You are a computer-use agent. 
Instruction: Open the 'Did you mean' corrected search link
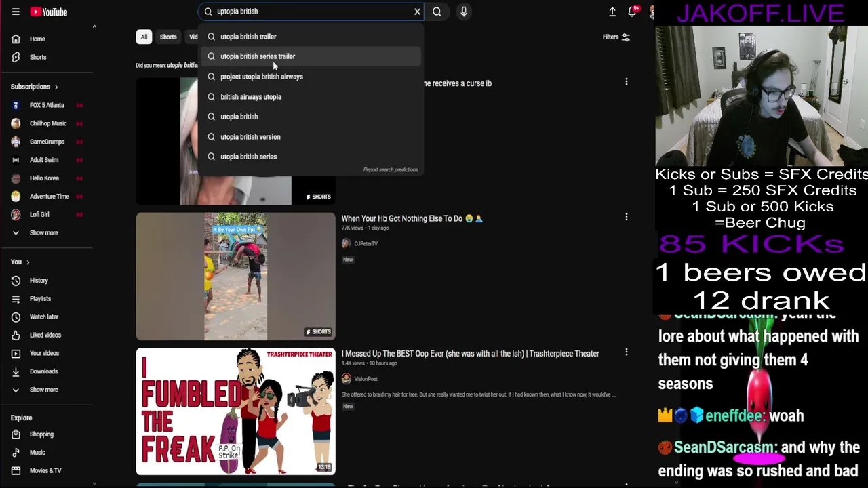[182, 66]
